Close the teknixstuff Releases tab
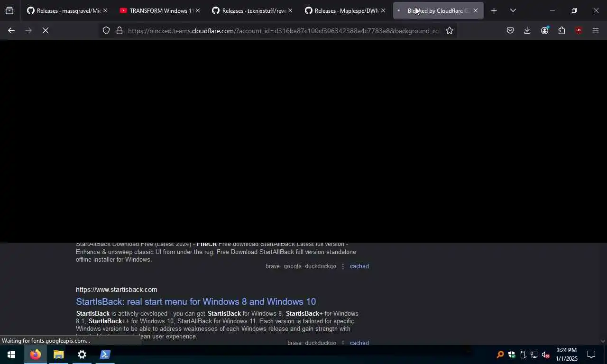 [290, 10]
